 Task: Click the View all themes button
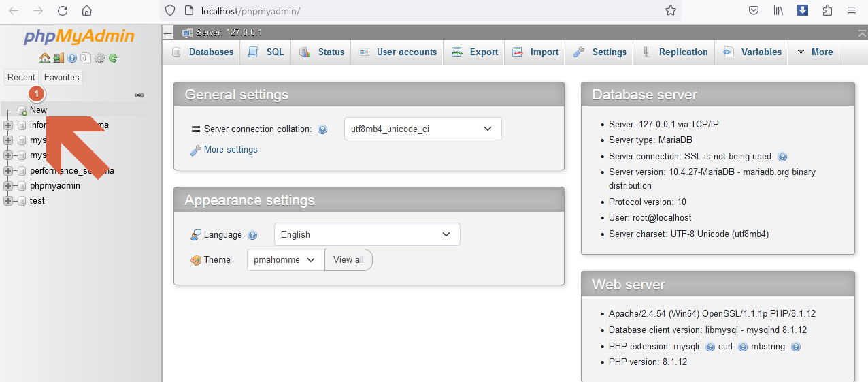[348, 259]
